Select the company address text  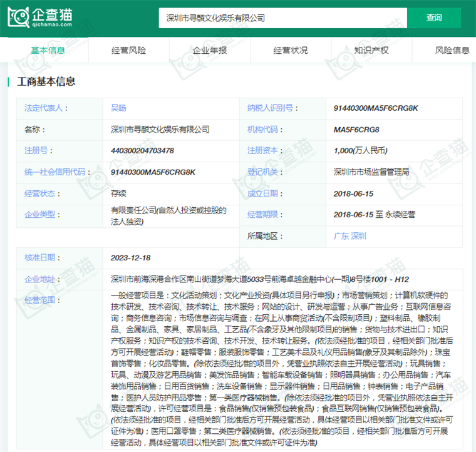click(x=260, y=279)
